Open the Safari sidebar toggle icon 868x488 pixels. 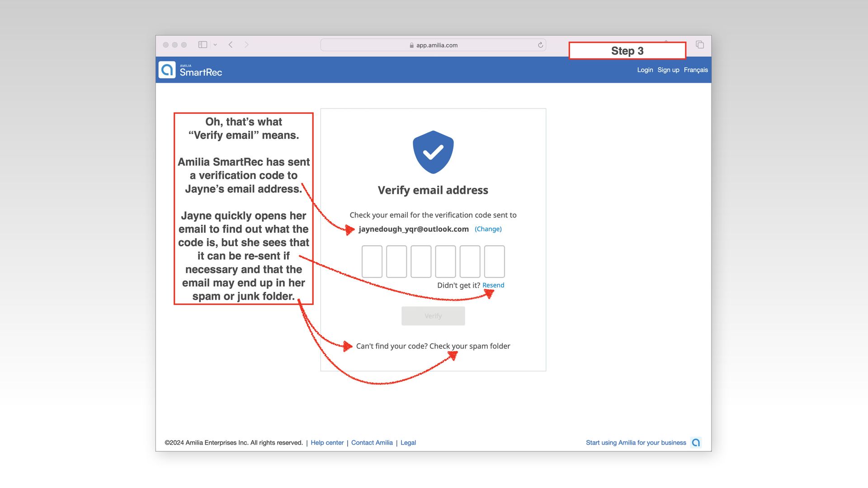coord(203,45)
